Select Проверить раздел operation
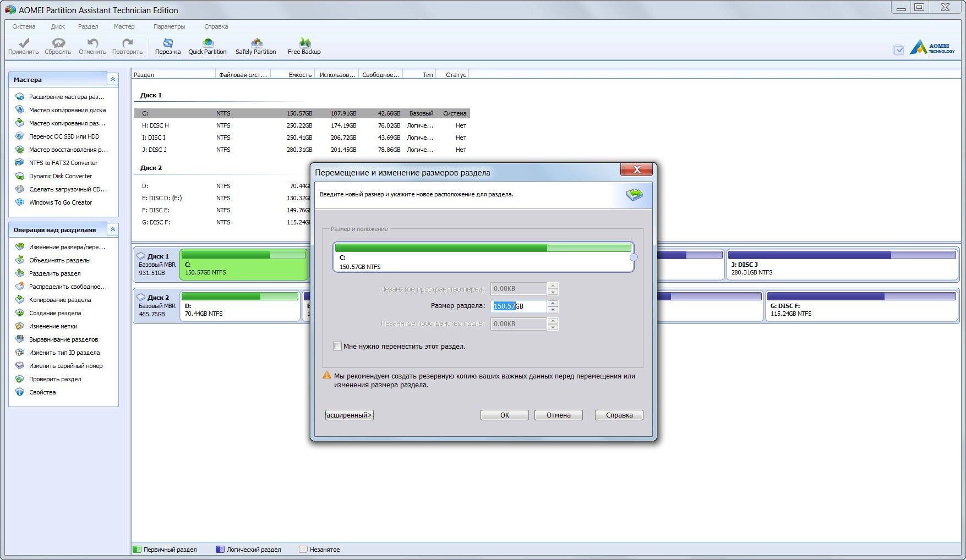 tap(48, 379)
